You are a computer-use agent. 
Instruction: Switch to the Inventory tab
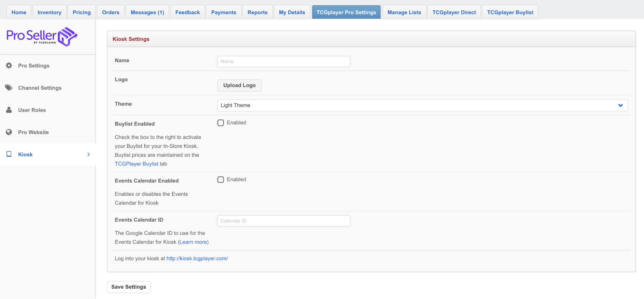click(x=49, y=12)
